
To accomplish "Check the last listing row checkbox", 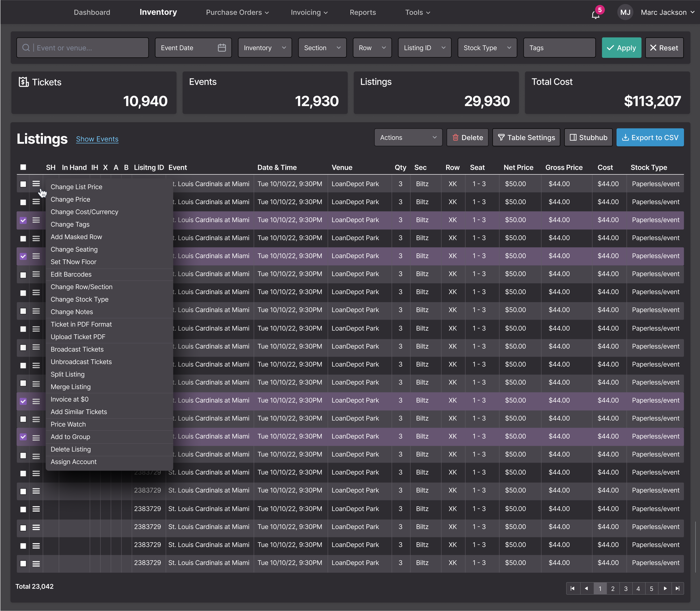I will coord(23,563).
